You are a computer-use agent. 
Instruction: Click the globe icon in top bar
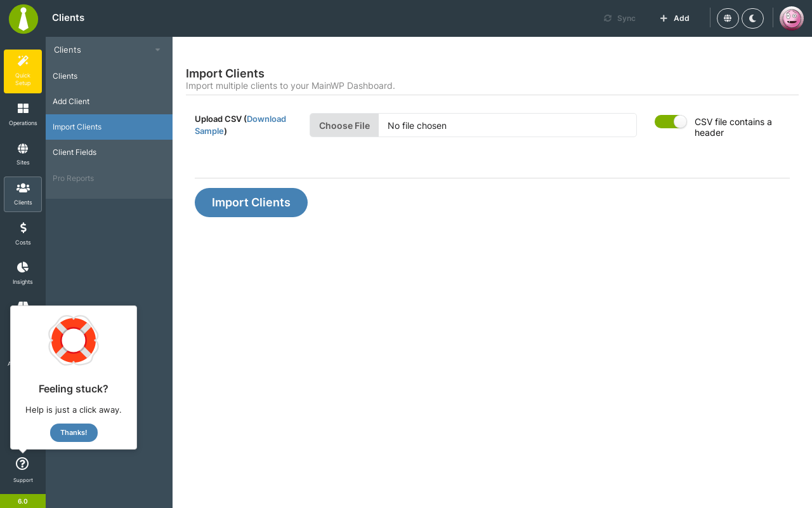pos(728,18)
